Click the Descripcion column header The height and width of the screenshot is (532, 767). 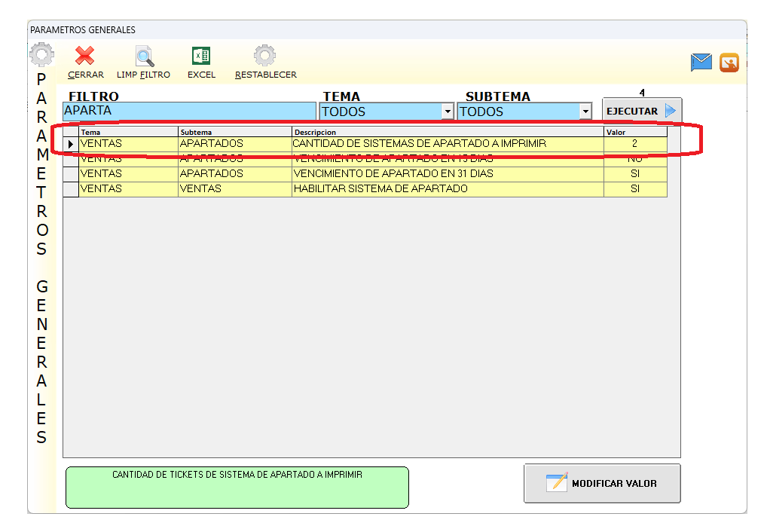click(x=448, y=133)
